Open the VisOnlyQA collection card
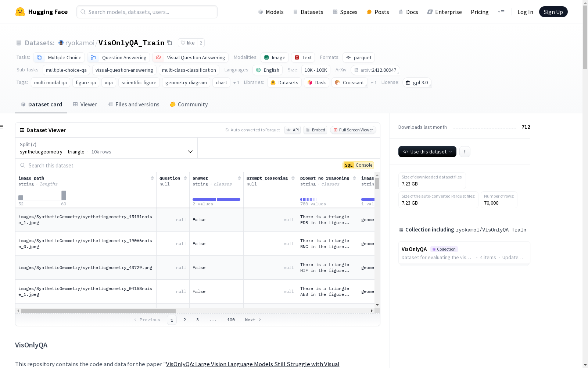The width and height of the screenshot is (588, 368). [x=464, y=253]
